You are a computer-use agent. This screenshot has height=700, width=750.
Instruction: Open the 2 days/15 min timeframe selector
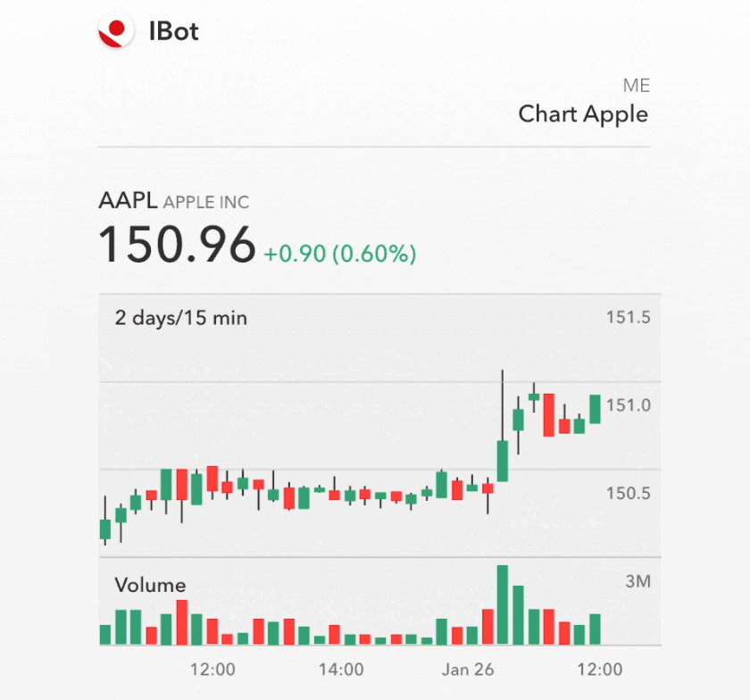(179, 318)
